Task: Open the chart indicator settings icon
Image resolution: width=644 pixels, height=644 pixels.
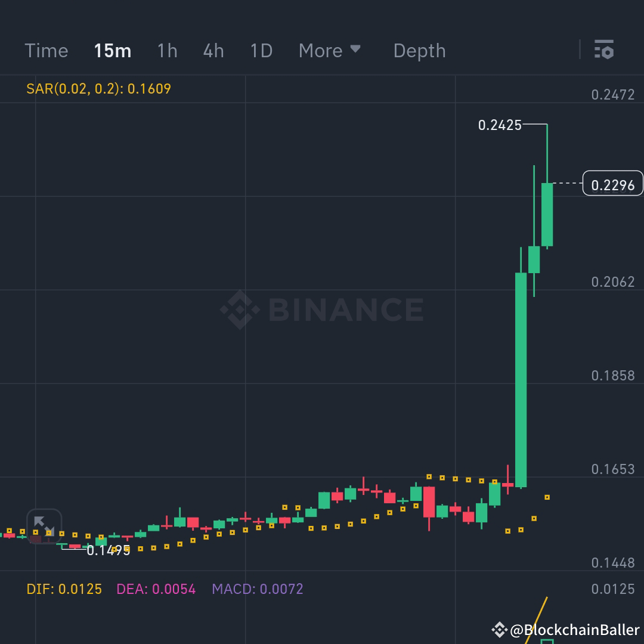Action: [605, 50]
